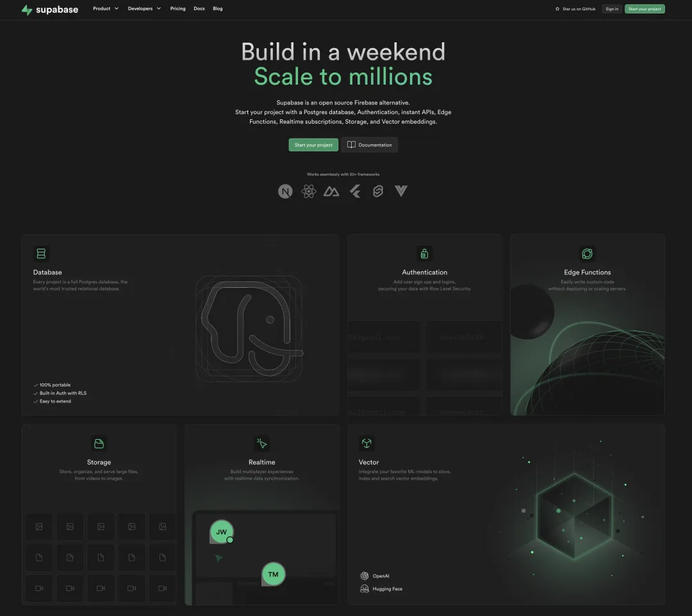
Task: Click Works seamlessly with 20+ frameworks text
Action: (x=343, y=174)
